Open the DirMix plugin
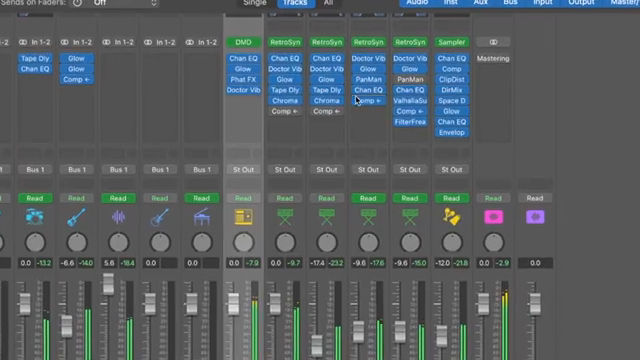The height and width of the screenshot is (360, 640). pyautogui.click(x=451, y=90)
